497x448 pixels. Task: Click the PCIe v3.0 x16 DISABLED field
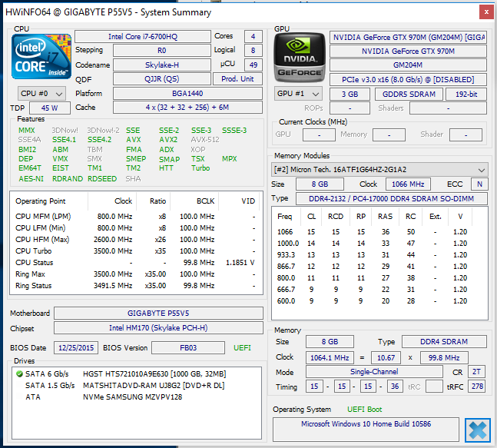coord(408,80)
